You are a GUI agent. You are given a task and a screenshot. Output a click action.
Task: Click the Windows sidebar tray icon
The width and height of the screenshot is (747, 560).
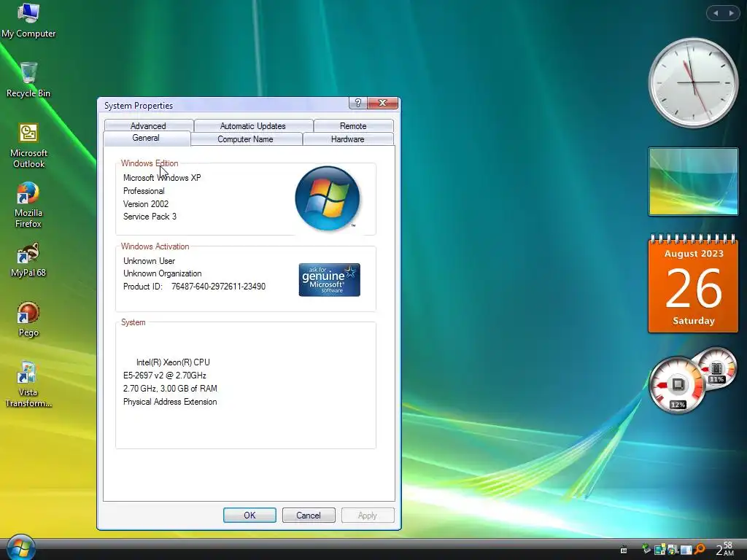[686, 550]
